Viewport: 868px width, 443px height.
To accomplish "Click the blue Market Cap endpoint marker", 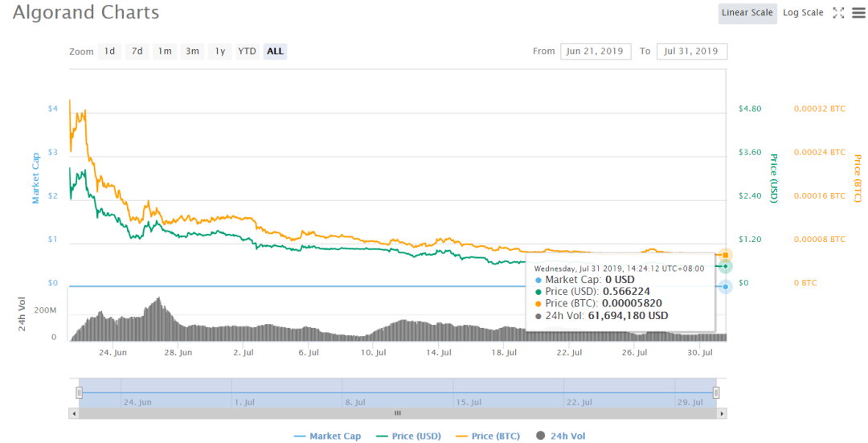I will pos(725,286).
